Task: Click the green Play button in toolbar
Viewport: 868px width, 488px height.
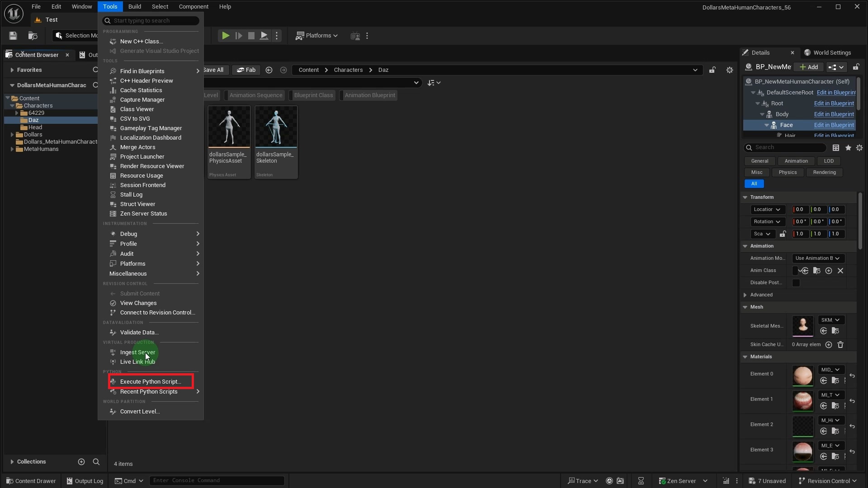Action: (x=226, y=36)
